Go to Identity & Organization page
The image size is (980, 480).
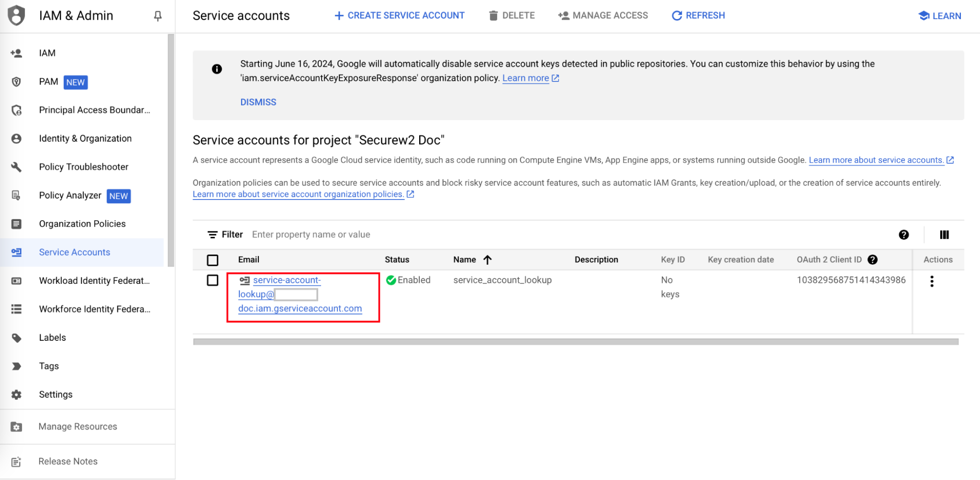click(x=85, y=139)
